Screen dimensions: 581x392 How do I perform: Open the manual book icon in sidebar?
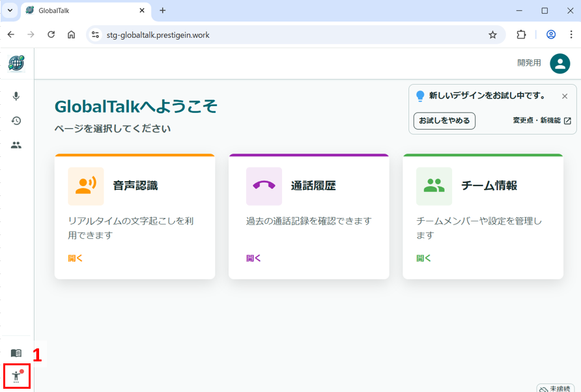[16, 353]
